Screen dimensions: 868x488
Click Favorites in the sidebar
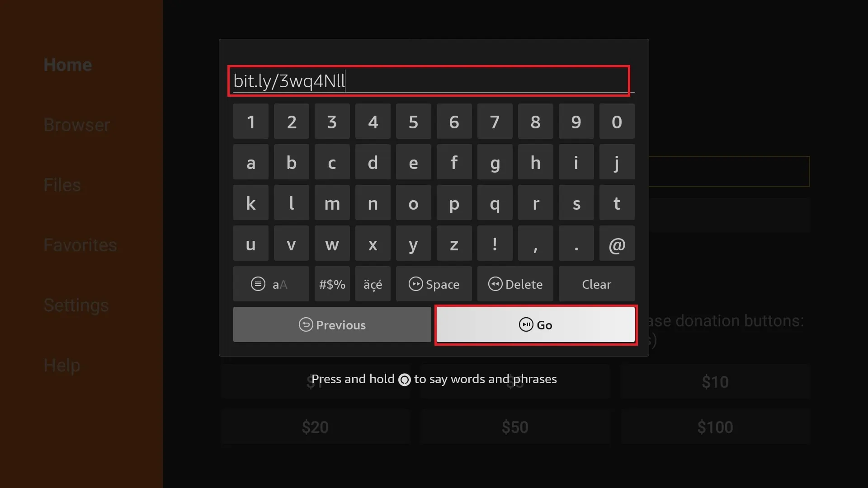(80, 244)
